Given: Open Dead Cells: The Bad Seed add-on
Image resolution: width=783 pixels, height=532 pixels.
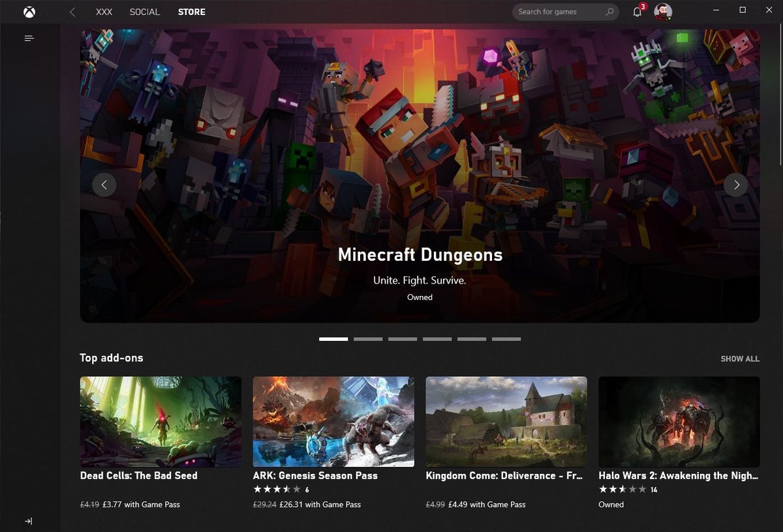Looking at the screenshot, I should tap(161, 421).
